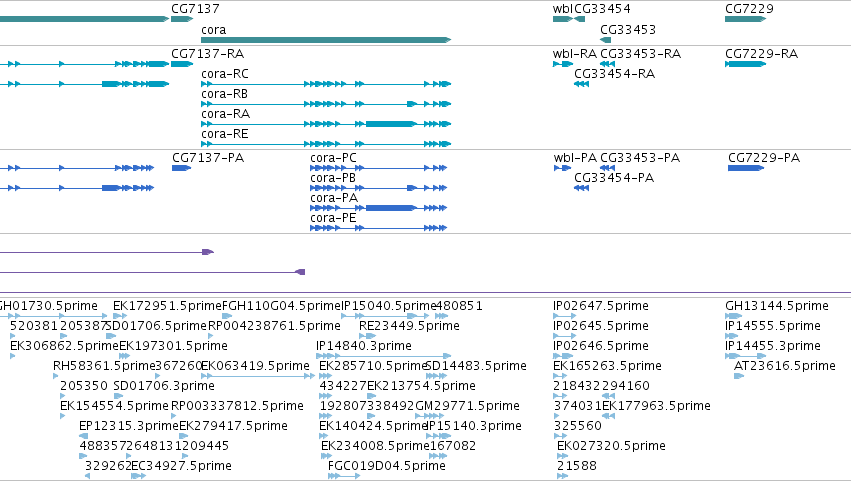The width and height of the screenshot is (851, 481).
Task: Click the AT23616.5prime EST label
Action: [x=785, y=366]
